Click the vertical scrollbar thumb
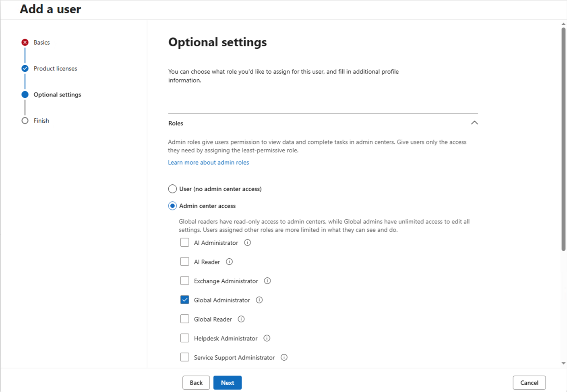 [563, 139]
